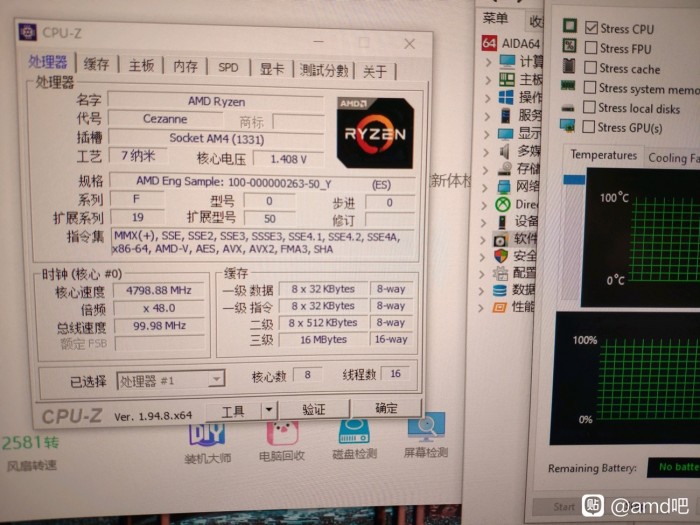Switch to the 主板 tab in CPU-Z
The image size is (700, 525).
pyautogui.click(x=141, y=65)
